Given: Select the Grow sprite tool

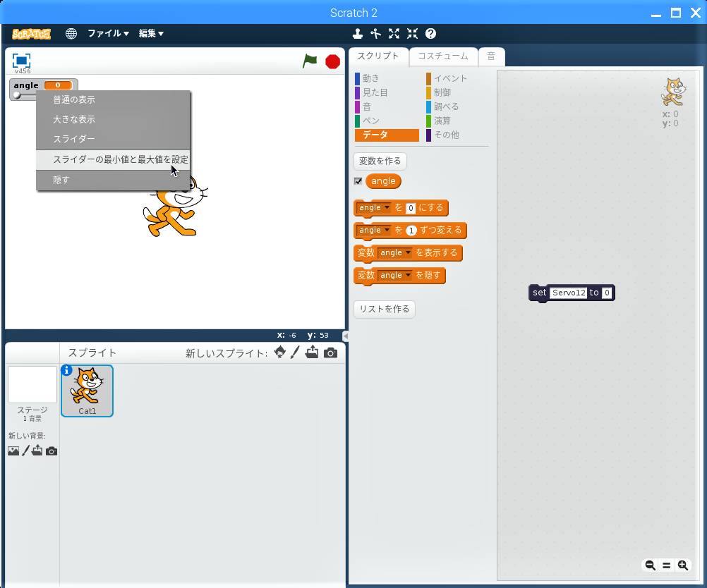Looking at the screenshot, I should pos(394,34).
